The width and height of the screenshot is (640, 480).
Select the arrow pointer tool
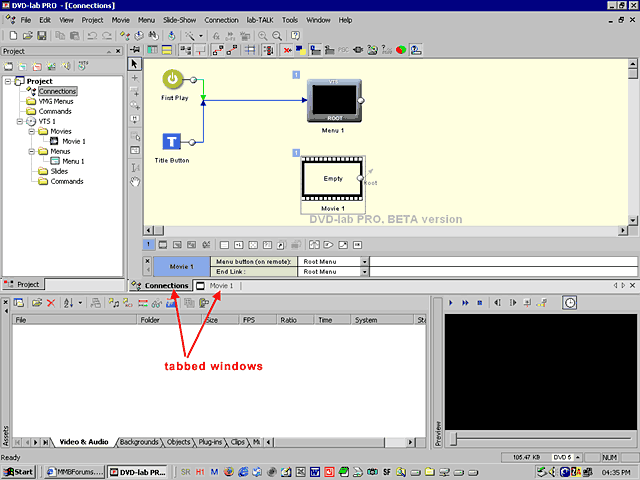[134, 64]
